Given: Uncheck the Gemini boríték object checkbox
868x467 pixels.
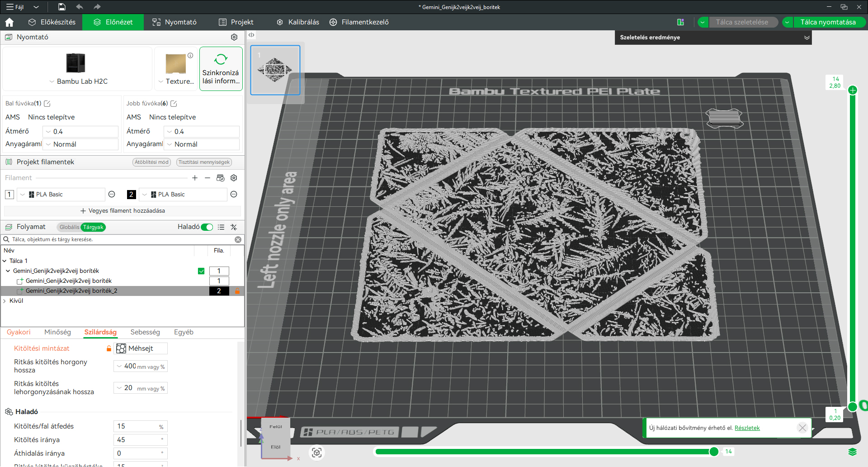Looking at the screenshot, I should [x=201, y=271].
